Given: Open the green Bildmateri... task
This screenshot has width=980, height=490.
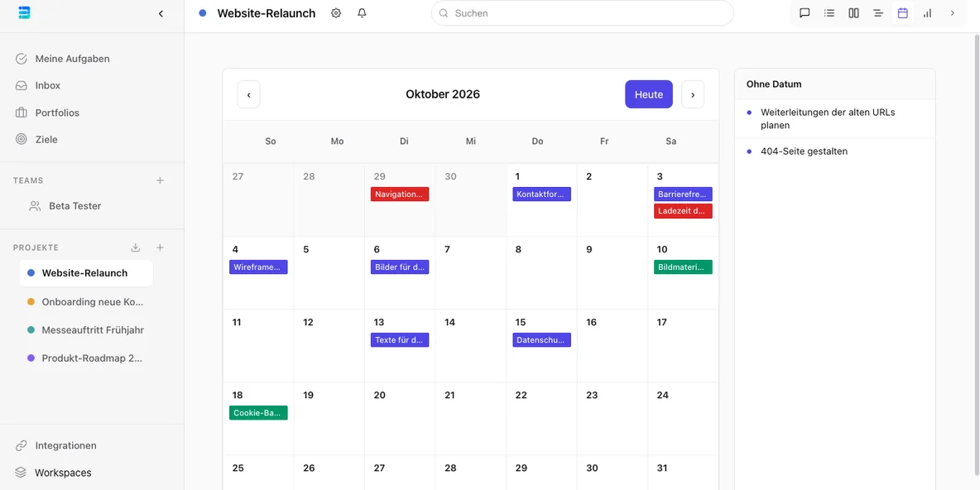Looking at the screenshot, I should coord(683,267).
